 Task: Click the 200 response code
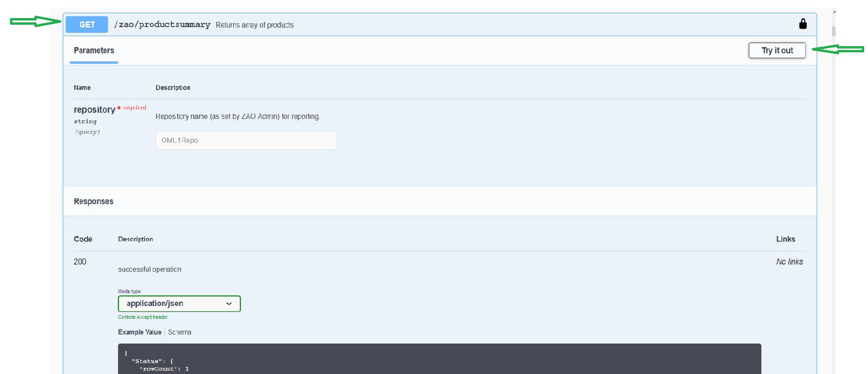[80, 262]
